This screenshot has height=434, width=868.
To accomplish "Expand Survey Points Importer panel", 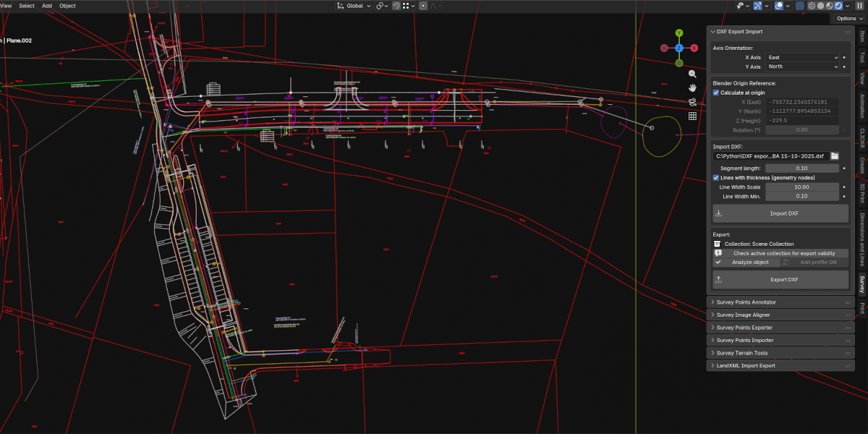I will [780, 340].
